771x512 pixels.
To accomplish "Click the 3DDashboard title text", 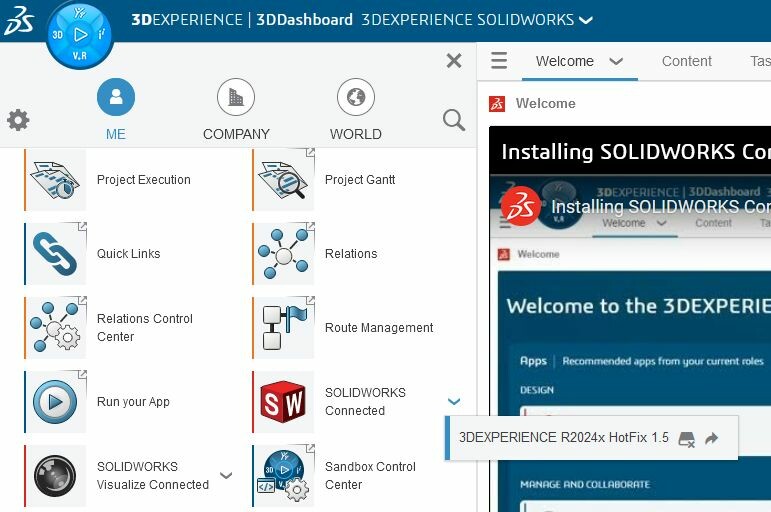I will [304, 20].
